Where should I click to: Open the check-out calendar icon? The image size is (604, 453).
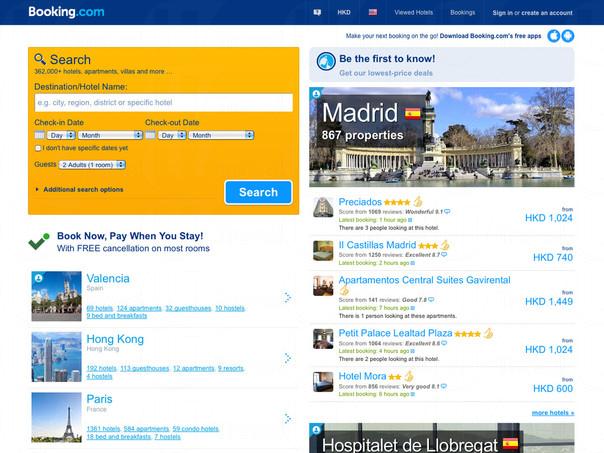pyautogui.click(x=150, y=135)
